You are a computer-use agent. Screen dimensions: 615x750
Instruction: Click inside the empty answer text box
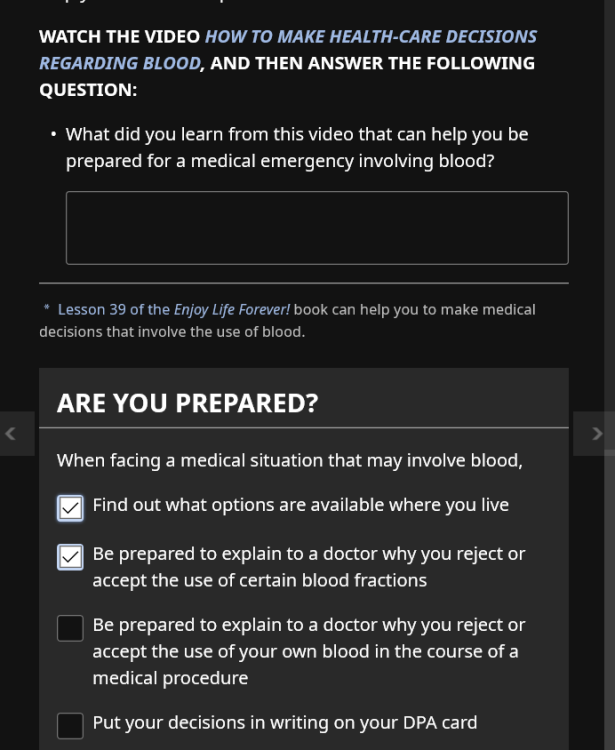click(x=317, y=228)
